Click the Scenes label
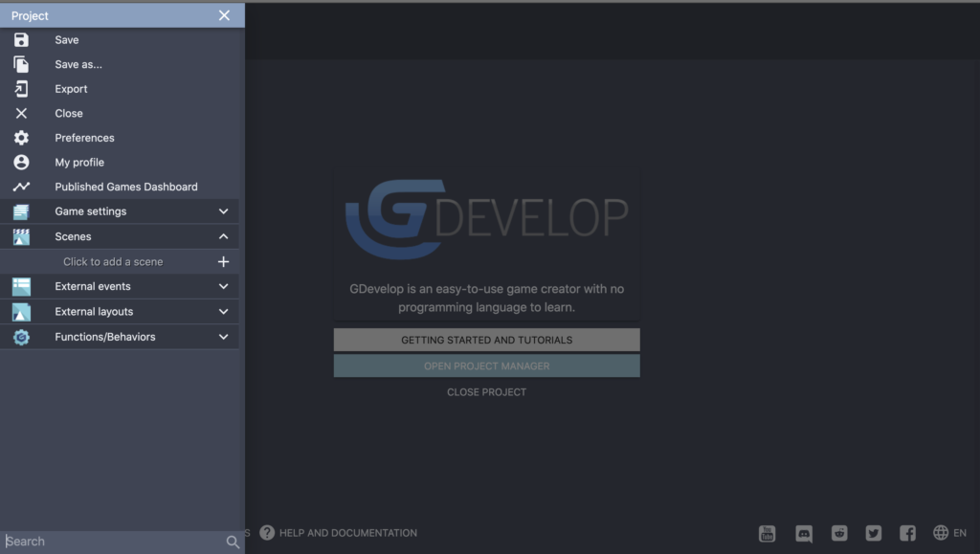This screenshot has width=980, height=554. pyautogui.click(x=73, y=236)
